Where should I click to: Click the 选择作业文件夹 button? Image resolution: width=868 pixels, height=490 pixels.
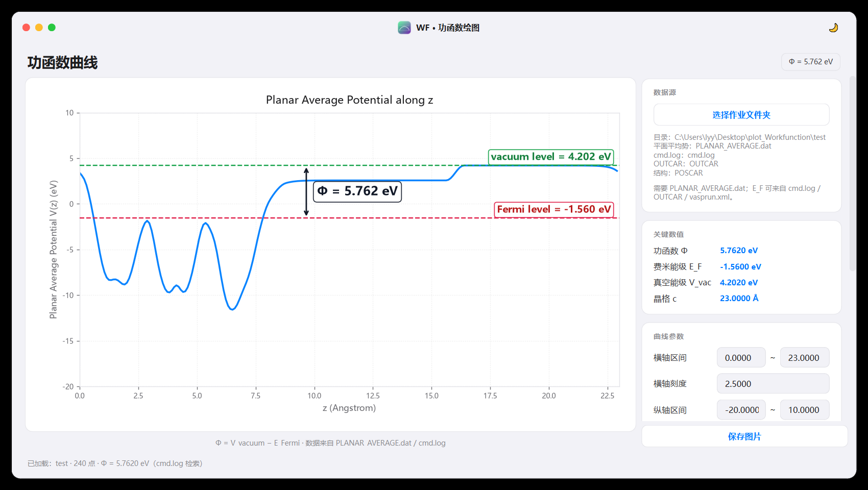tap(741, 115)
